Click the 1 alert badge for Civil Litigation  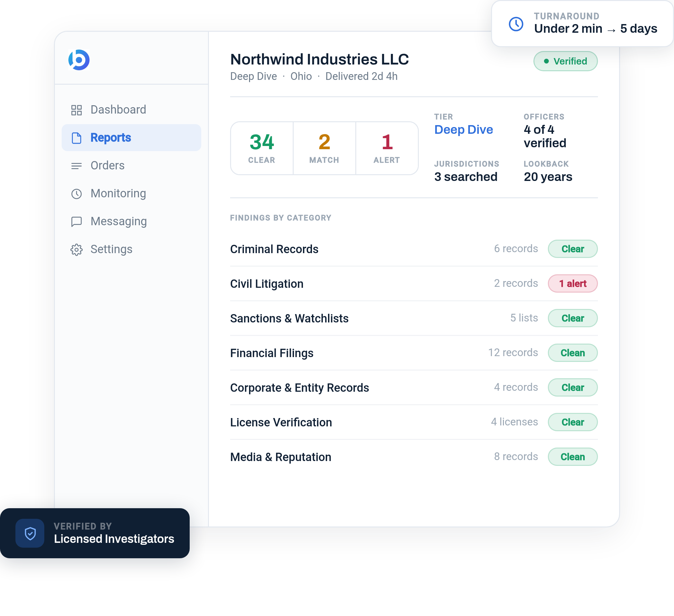point(572,283)
